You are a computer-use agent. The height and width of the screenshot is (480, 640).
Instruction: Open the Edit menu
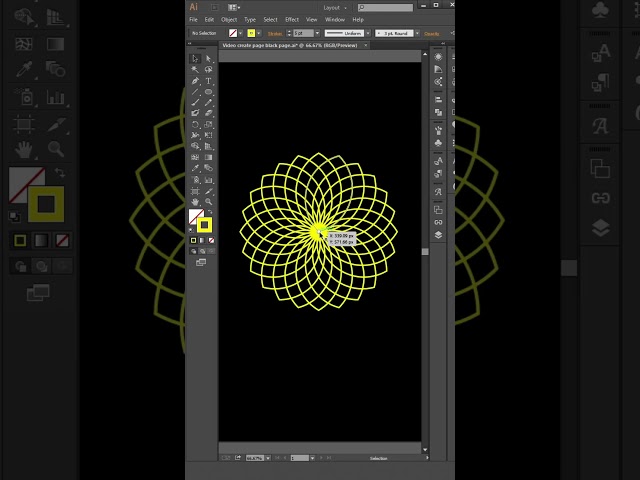click(x=209, y=20)
